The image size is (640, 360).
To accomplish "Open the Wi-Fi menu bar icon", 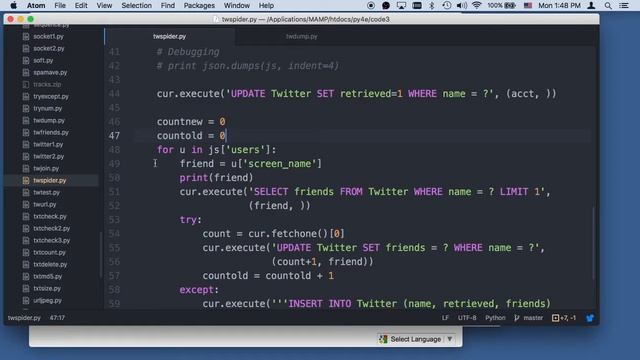I will pos(476,5).
